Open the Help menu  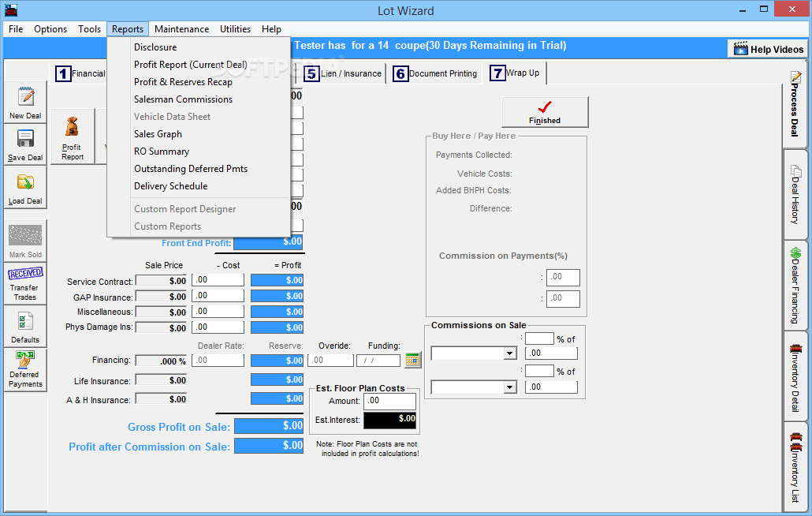pos(271,29)
